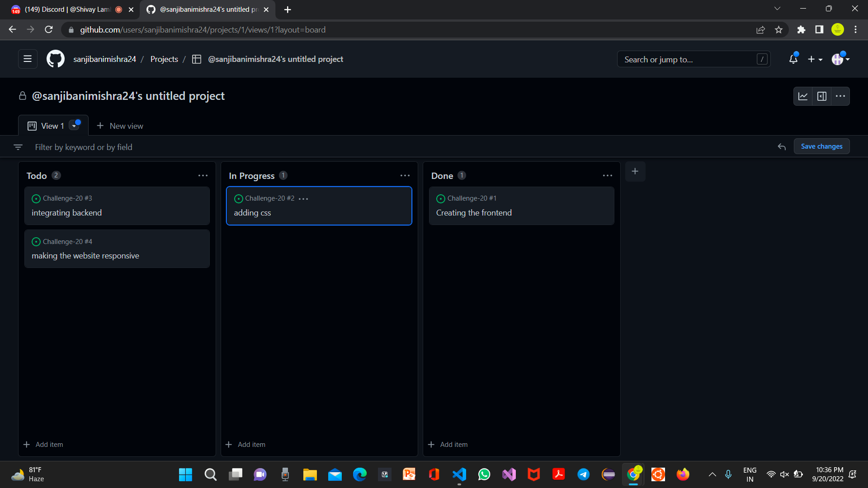Screen dimensions: 868x488
Task: Click the discard changes undo arrow
Action: pos(782,147)
